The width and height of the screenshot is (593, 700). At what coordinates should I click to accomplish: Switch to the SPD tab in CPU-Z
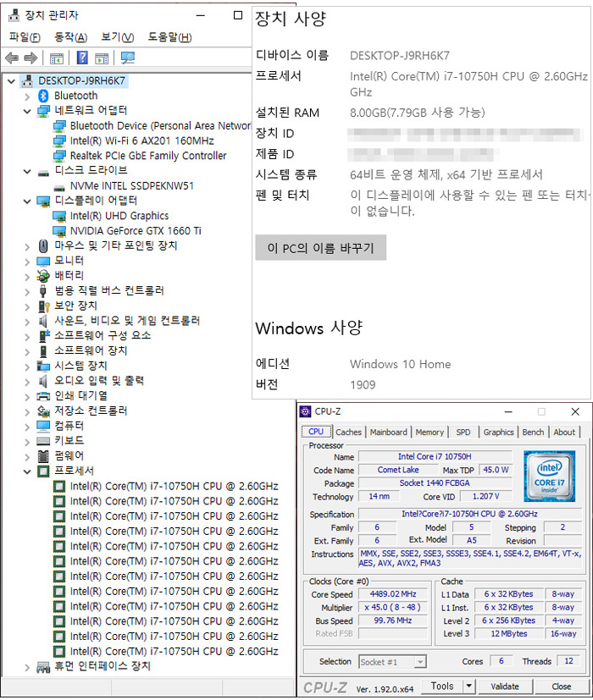click(x=463, y=433)
